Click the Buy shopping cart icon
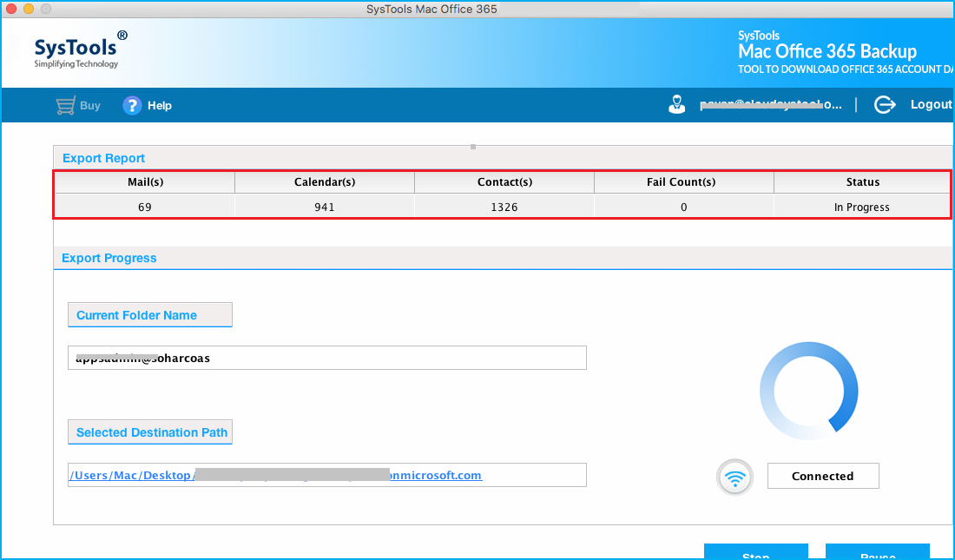The height and width of the screenshot is (560, 955). [x=65, y=105]
